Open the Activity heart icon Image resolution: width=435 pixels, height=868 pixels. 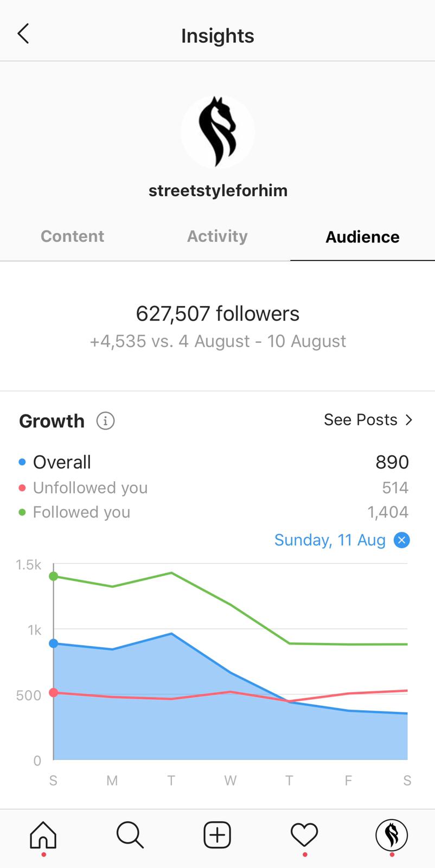[304, 834]
